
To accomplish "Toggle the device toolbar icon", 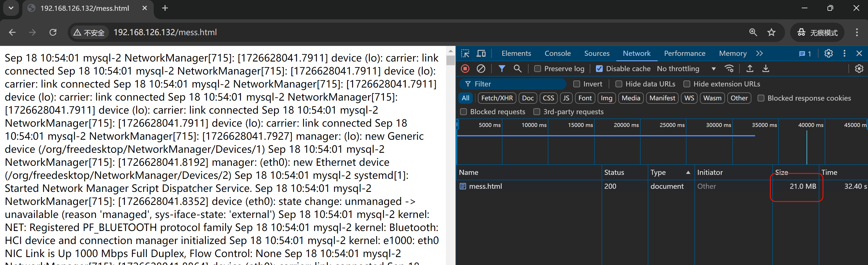I will 481,53.
